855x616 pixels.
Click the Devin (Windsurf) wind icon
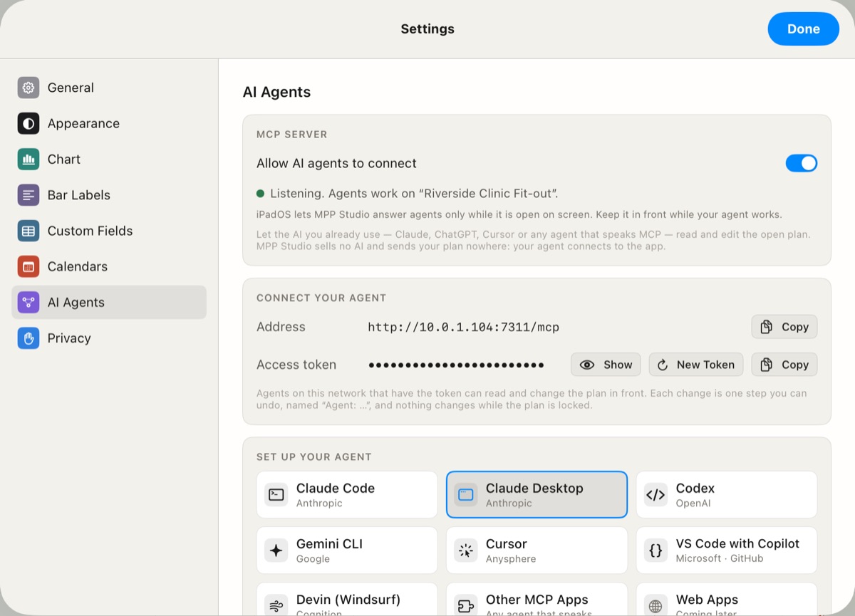(276, 606)
